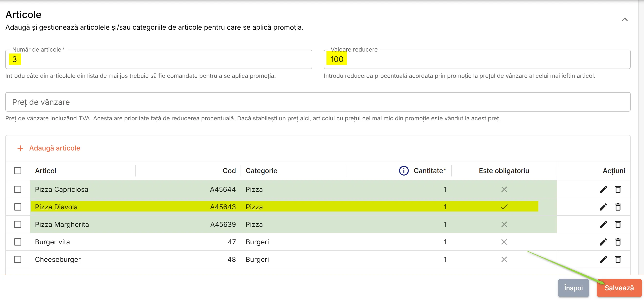The height and width of the screenshot is (300, 644).
Task: Go back with the Înapoi button
Action: tap(573, 288)
